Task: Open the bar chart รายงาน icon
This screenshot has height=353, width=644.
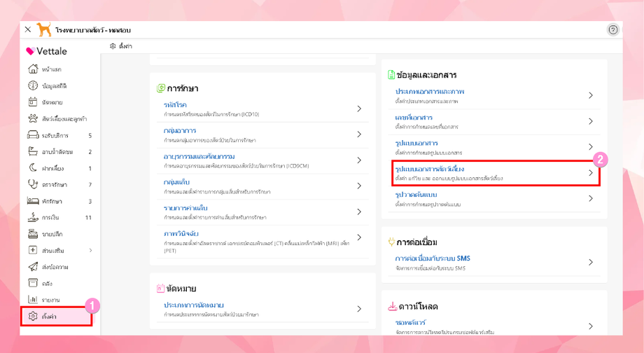Action: point(33,300)
